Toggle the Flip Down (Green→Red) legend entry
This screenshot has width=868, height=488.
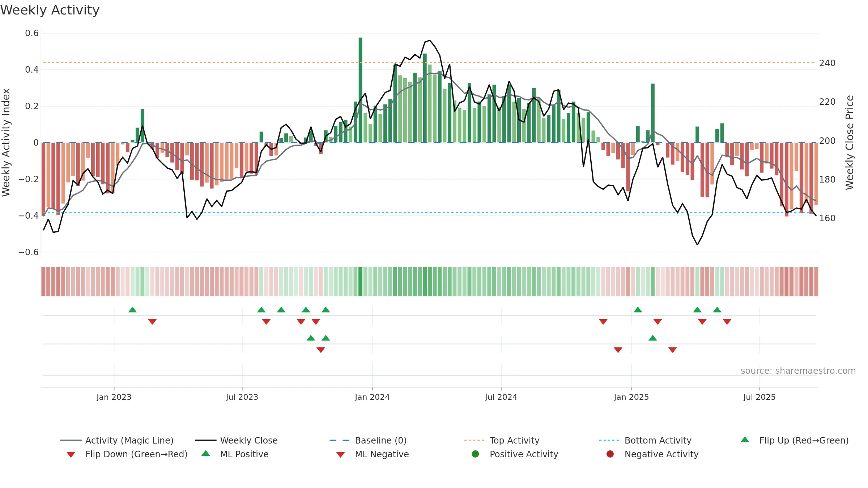coord(127,454)
